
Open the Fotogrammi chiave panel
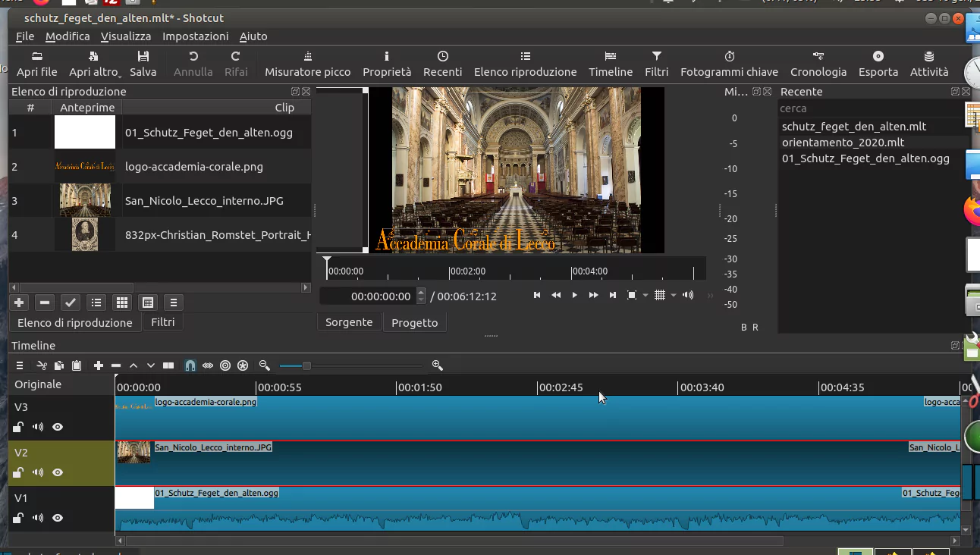coord(729,64)
